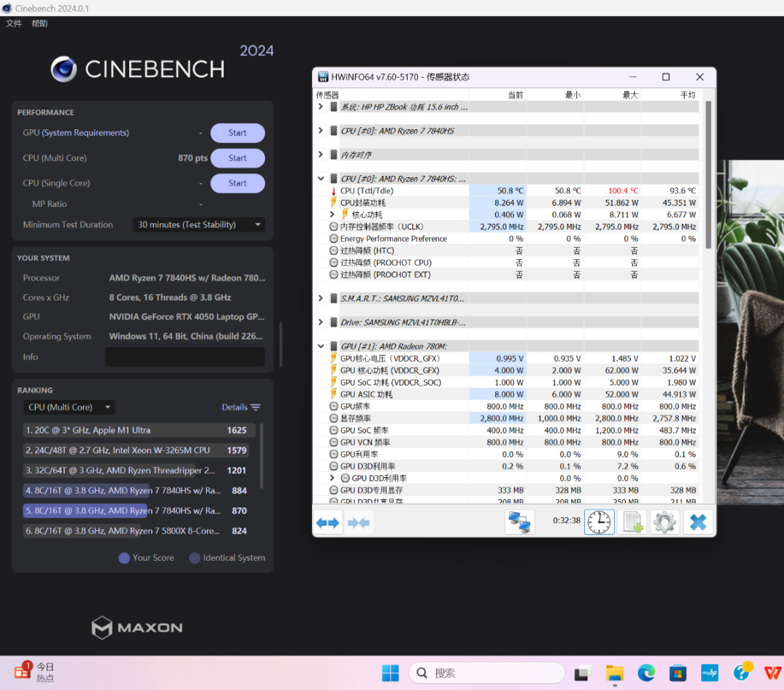
Task: Click the HWiNFO expand columns blue arrows icon
Action: (327, 523)
